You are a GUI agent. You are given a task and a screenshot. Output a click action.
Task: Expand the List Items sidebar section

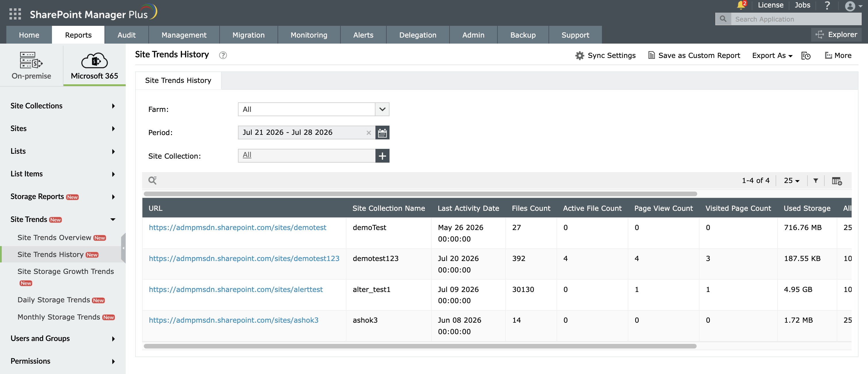(63, 174)
